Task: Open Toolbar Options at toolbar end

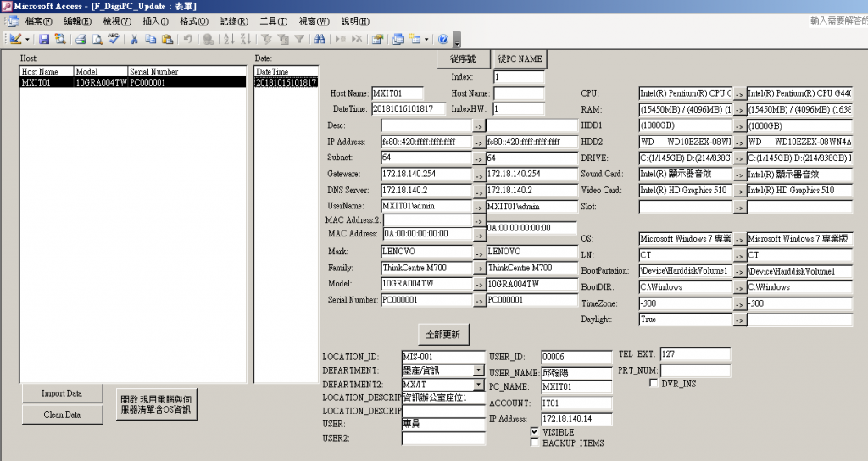Action: 457,40
